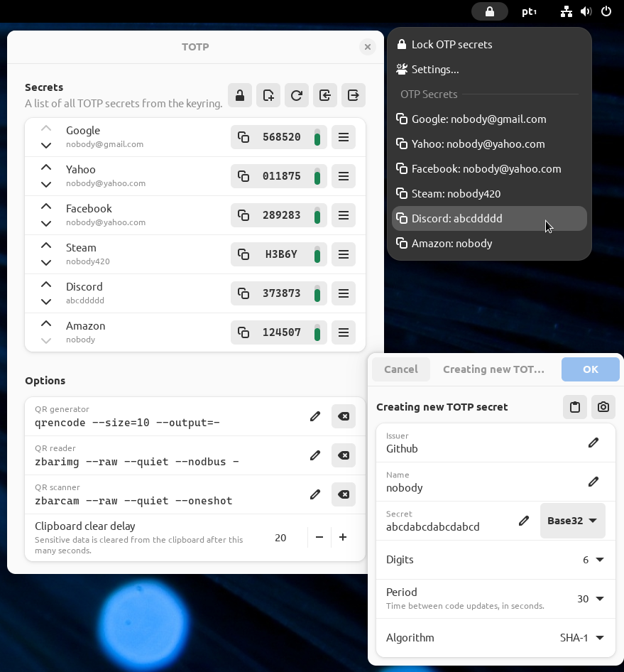Screen dimensions: 624x672
Task: Close the TOTP settings window
Action: click(368, 47)
